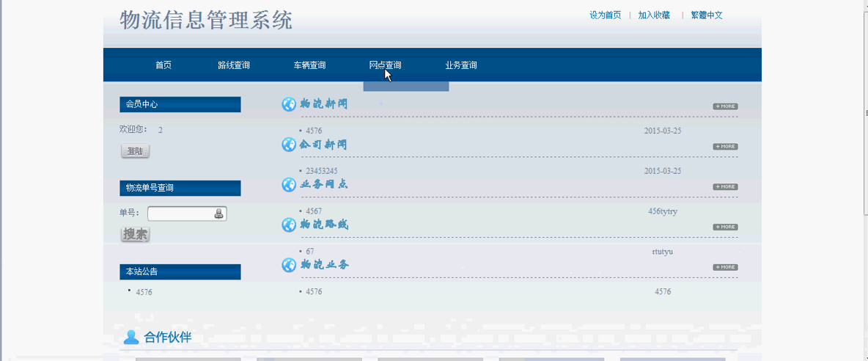Viewport: 868px width, 361px height.
Task: Open MORE for 业务网点 section
Action: click(725, 186)
